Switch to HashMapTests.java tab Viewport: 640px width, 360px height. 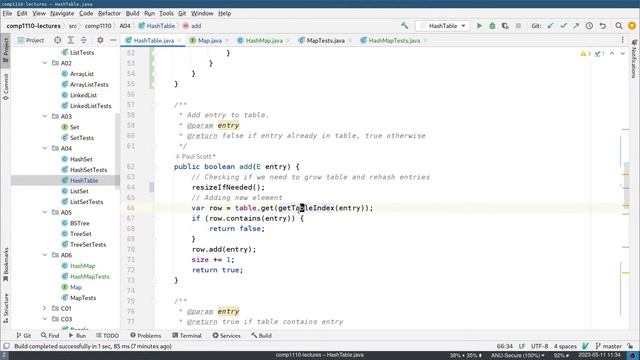click(x=394, y=40)
